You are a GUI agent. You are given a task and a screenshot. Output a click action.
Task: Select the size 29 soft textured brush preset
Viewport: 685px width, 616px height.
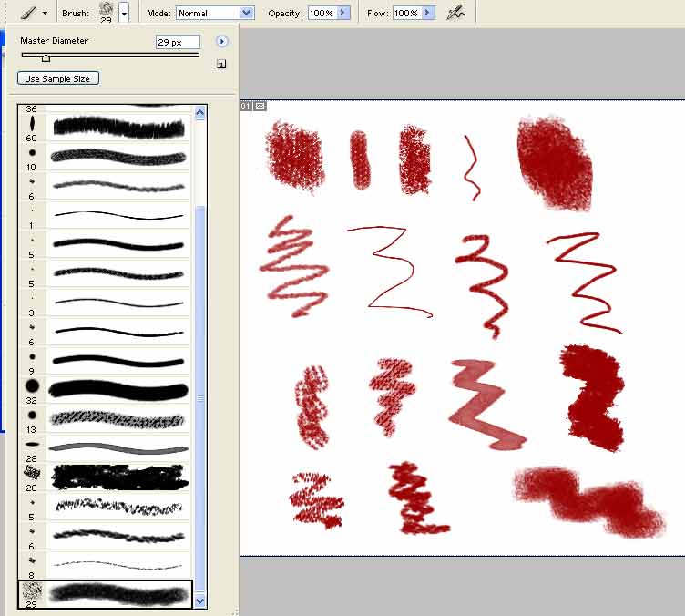(105, 594)
